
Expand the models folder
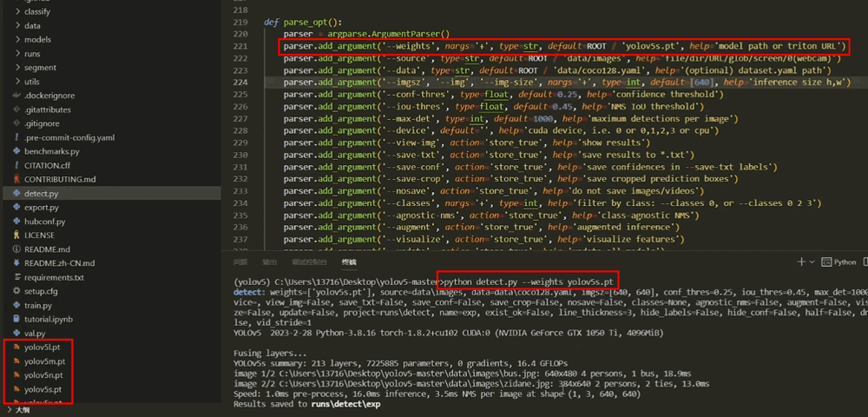tap(16, 39)
